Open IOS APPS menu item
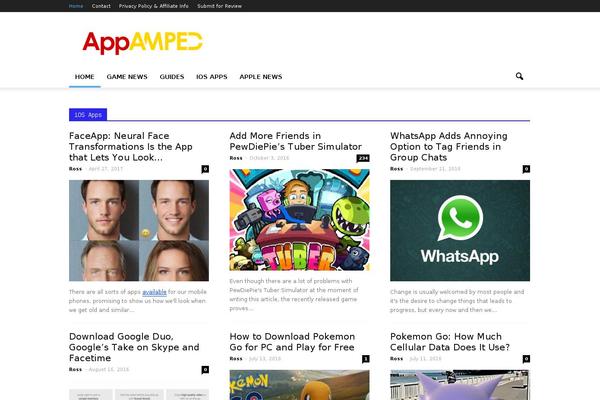 (212, 77)
